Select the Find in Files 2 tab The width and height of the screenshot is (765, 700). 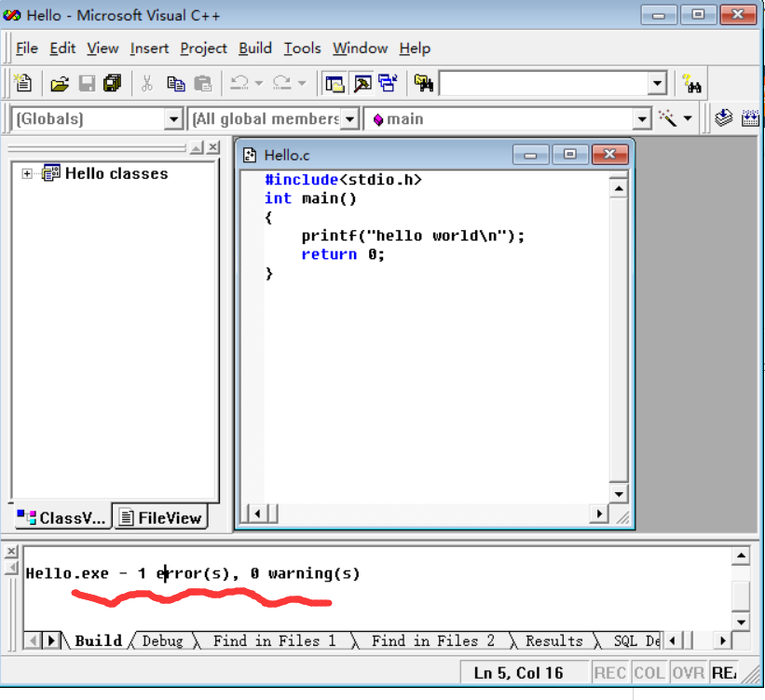click(x=432, y=640)
